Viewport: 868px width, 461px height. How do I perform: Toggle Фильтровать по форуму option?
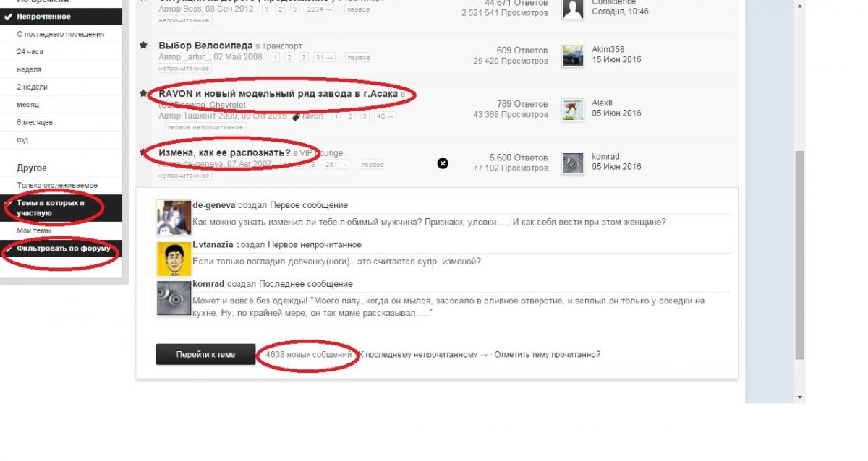61,249
